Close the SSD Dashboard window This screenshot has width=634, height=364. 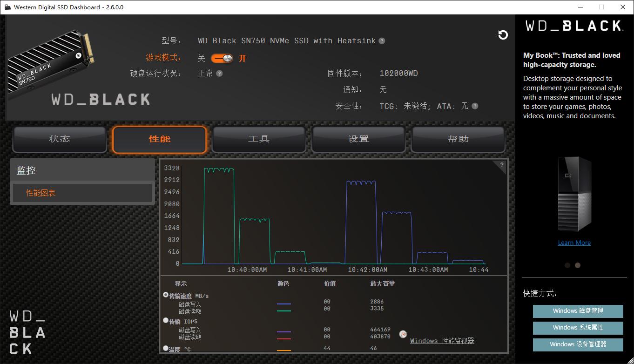click(623, 7)
